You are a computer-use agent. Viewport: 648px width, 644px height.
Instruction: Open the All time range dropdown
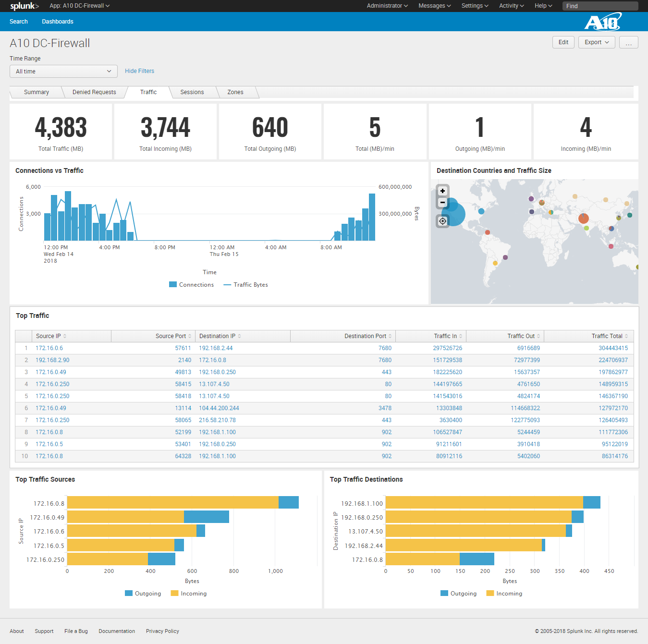pos(63,72)
